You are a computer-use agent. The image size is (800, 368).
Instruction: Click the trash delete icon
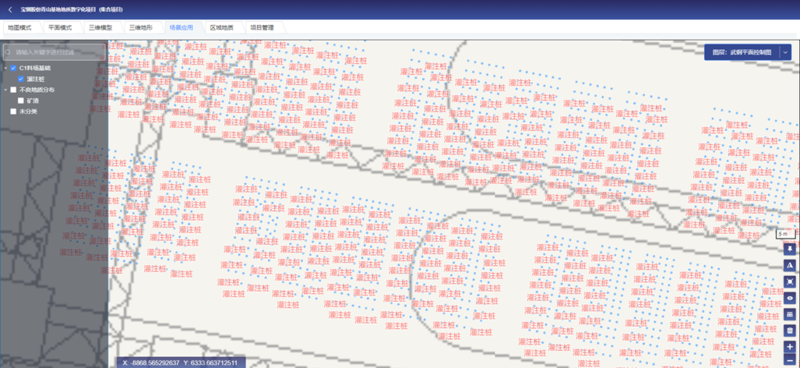(790, 331)
